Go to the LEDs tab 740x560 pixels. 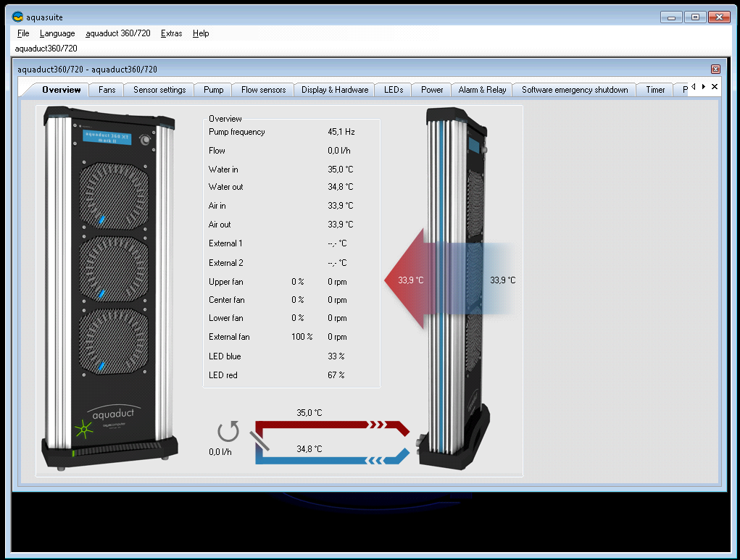394,90
